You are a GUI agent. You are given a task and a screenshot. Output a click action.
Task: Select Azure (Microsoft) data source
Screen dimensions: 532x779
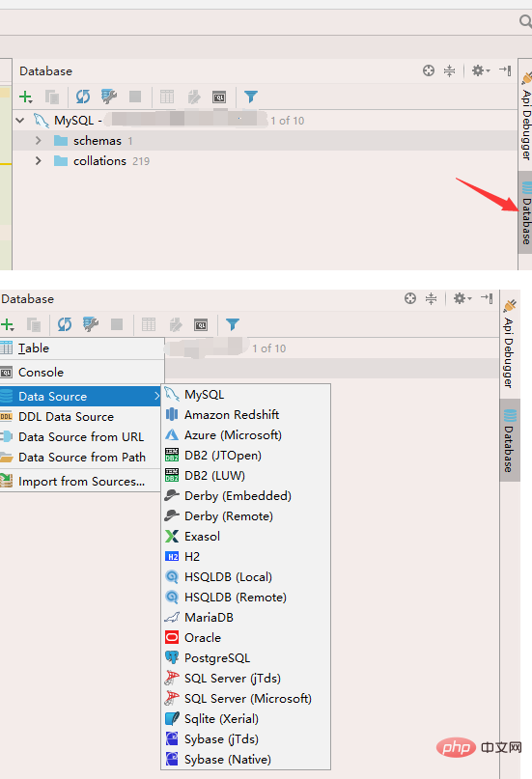(x=246, y=435)
